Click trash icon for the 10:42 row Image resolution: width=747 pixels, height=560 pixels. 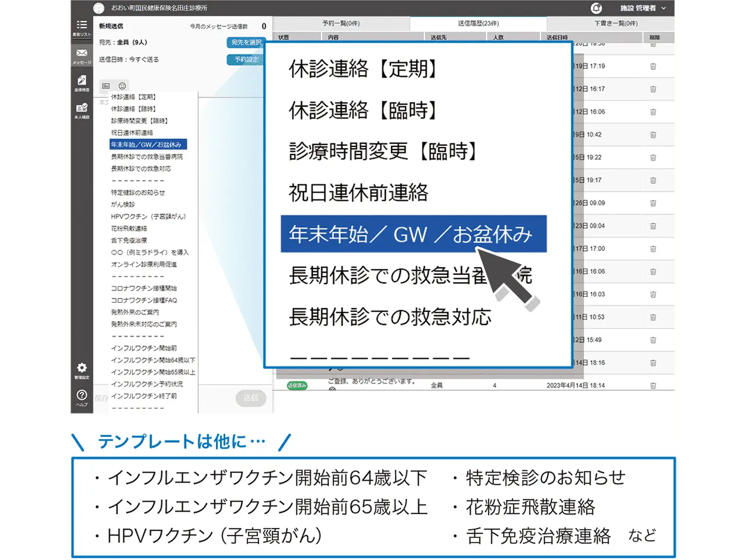point(653,135)
